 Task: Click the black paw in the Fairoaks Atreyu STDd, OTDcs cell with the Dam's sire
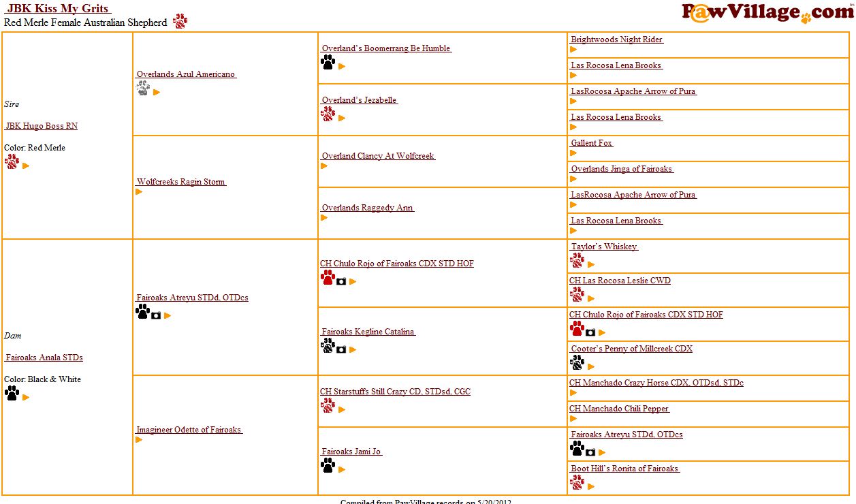pyautogui.click(x=142, y=311)
